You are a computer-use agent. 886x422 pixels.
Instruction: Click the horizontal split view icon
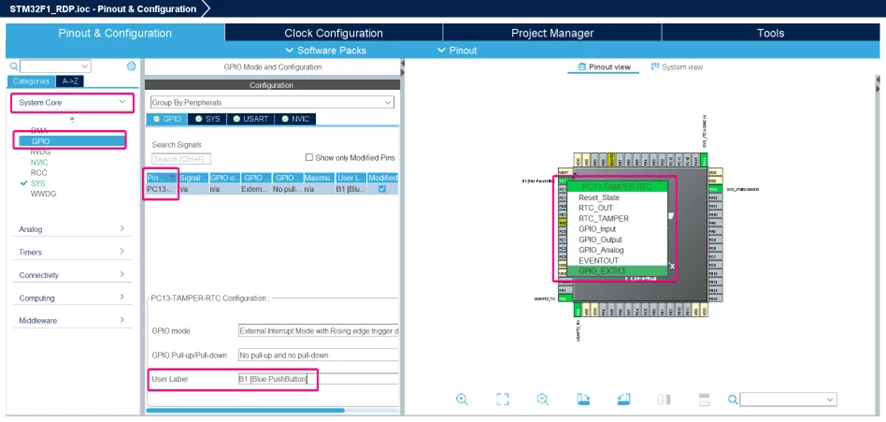pos(704,399)
